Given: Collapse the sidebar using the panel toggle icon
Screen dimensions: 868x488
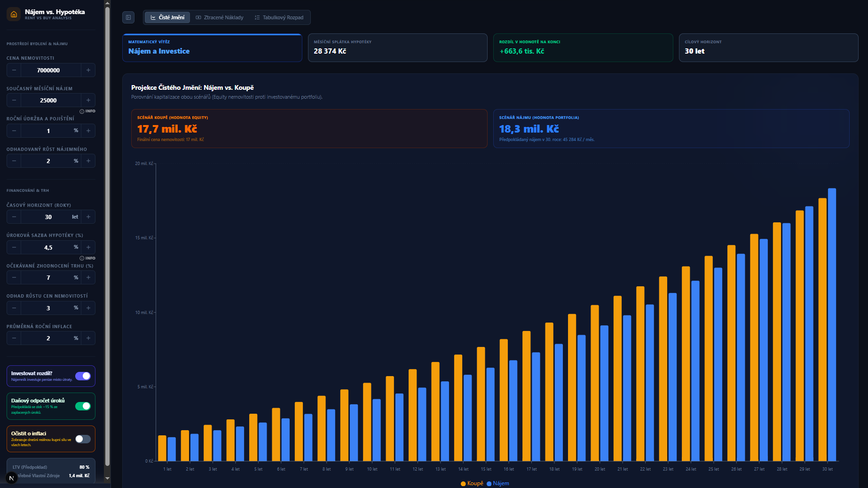Looking at the screenshot, I should point(128,17).
